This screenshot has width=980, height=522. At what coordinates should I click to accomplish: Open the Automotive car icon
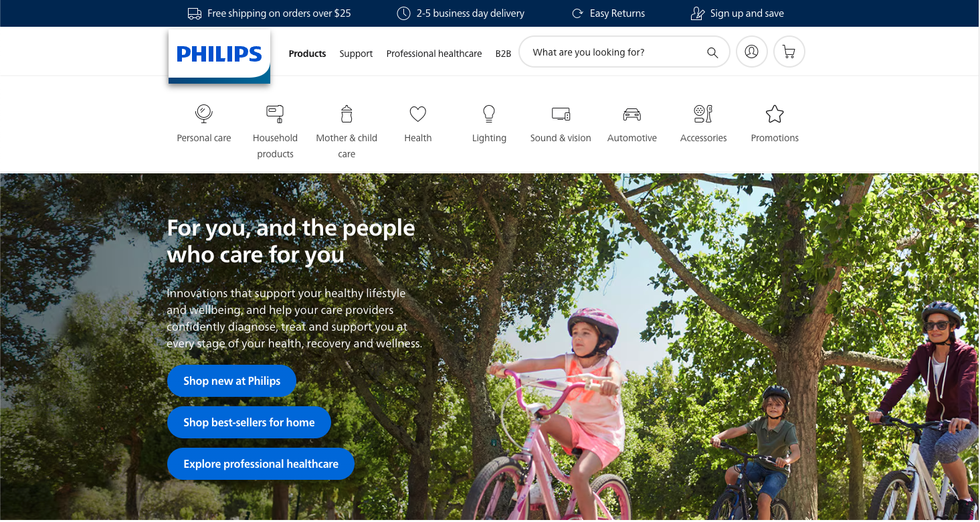tap(632, 114)
